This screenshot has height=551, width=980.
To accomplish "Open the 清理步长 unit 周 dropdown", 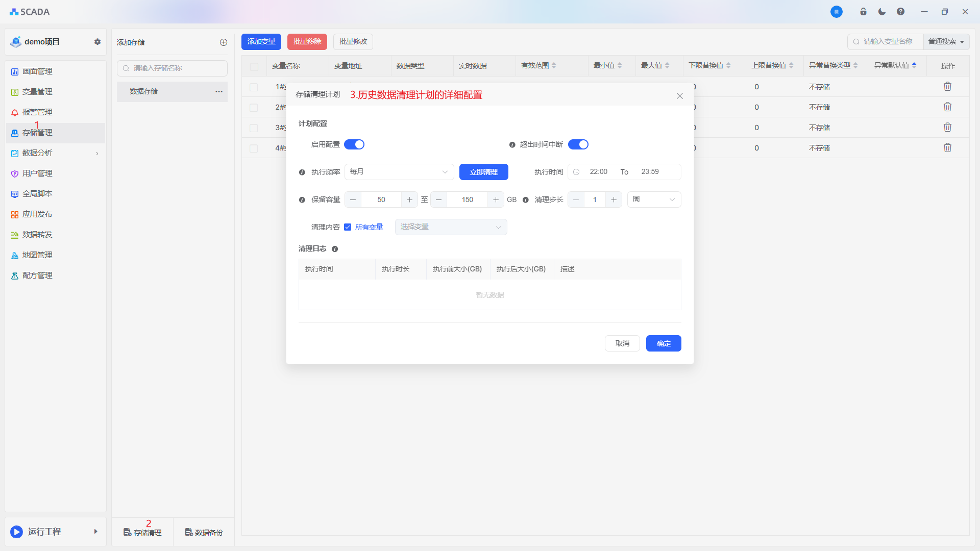I will point(654,199).
